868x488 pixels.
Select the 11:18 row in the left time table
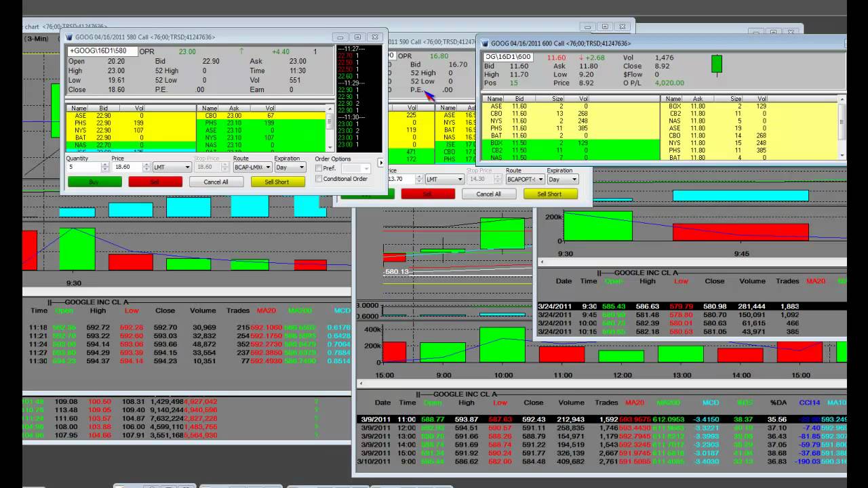(188, 327)
